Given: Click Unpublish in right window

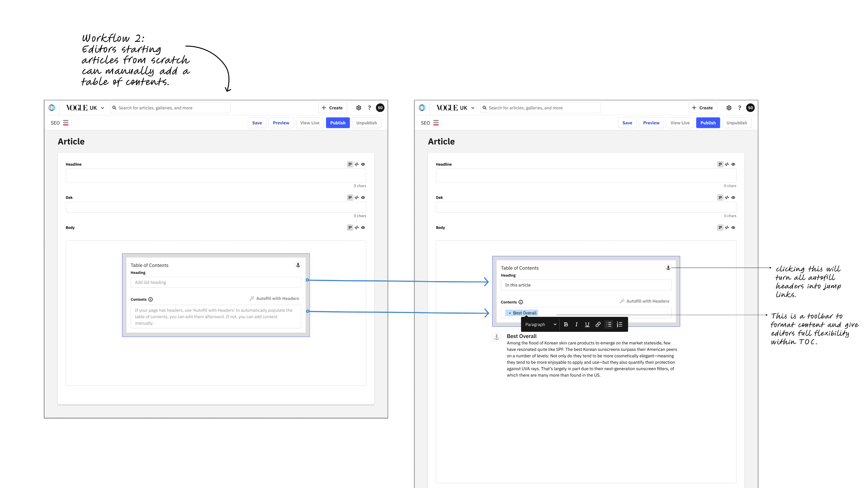Looking at the screenshot, I should pyautogui.click(x=737, y=123).
